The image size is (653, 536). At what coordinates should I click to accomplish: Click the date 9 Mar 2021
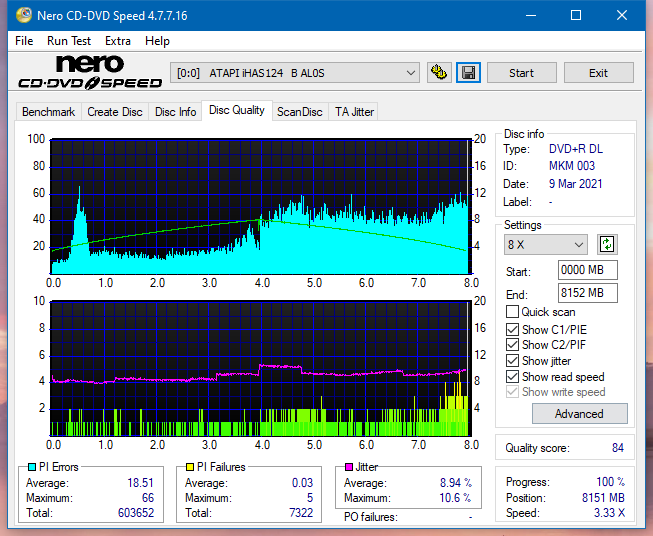click(x=576, y=184)
